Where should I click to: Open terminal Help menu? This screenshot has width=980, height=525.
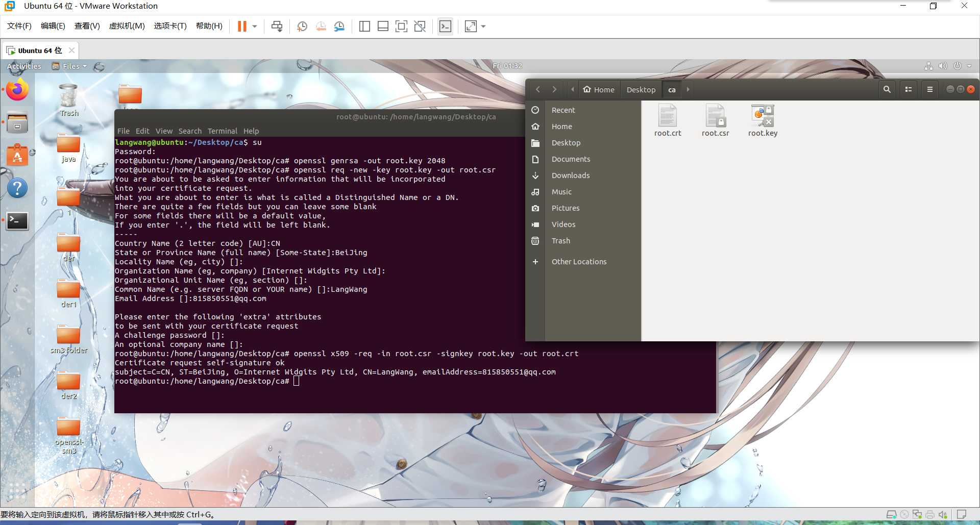tap(251, 131)
